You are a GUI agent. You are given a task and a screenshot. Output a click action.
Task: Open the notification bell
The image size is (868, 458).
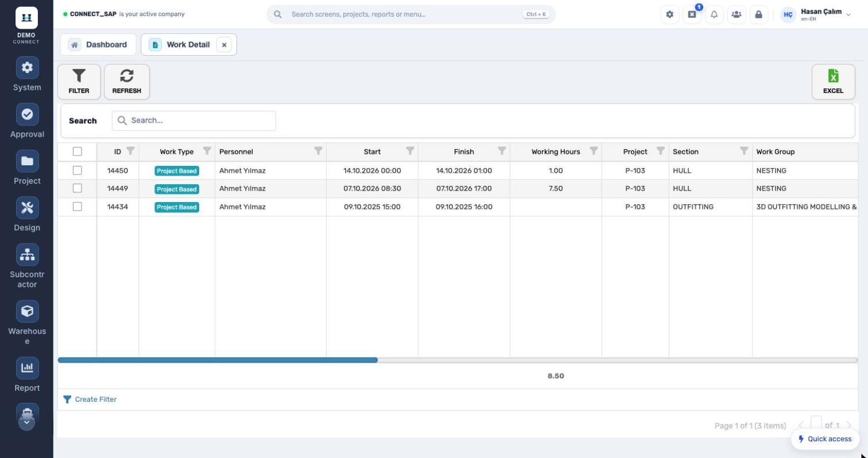click(714, 14)
